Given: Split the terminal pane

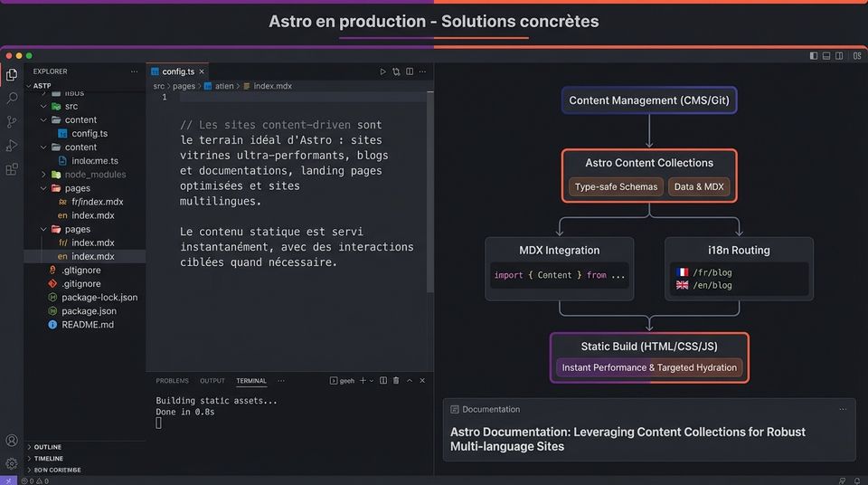Looking at the screenshot, I should pyautogui.click(x=383, y=380).
